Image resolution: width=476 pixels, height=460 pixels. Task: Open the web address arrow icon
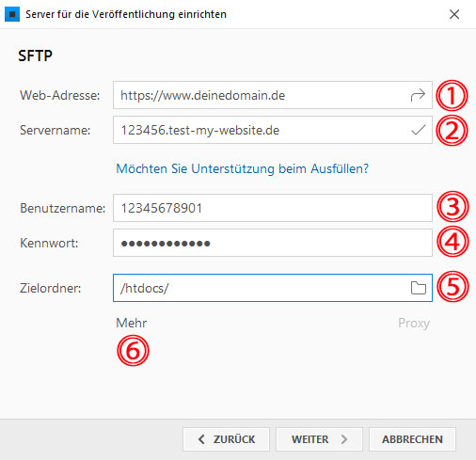pyautogui.click(x=418, y=95)
